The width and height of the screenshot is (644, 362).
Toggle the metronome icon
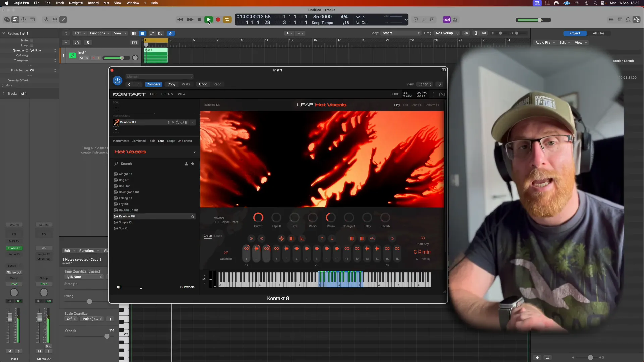point(455,20)
